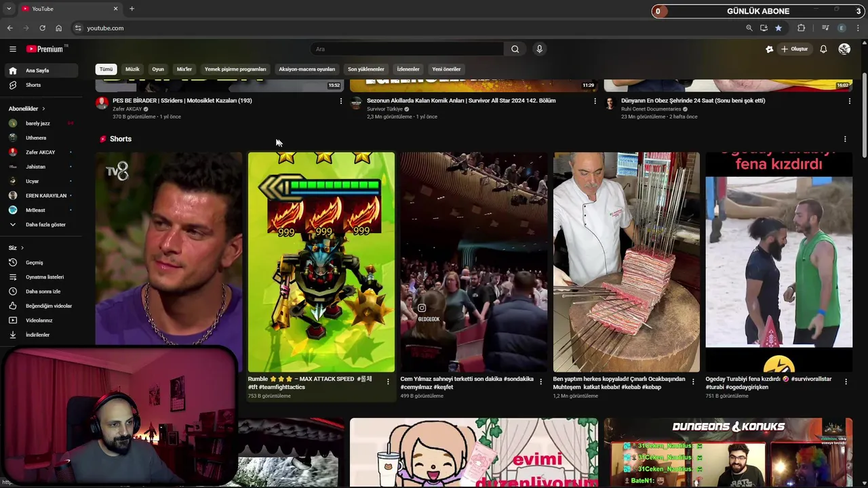The height and width of the screenshot is (488, 868).
Task: Open options for Sezonun Akıllarda Kalan video
Action: (595, 101)
